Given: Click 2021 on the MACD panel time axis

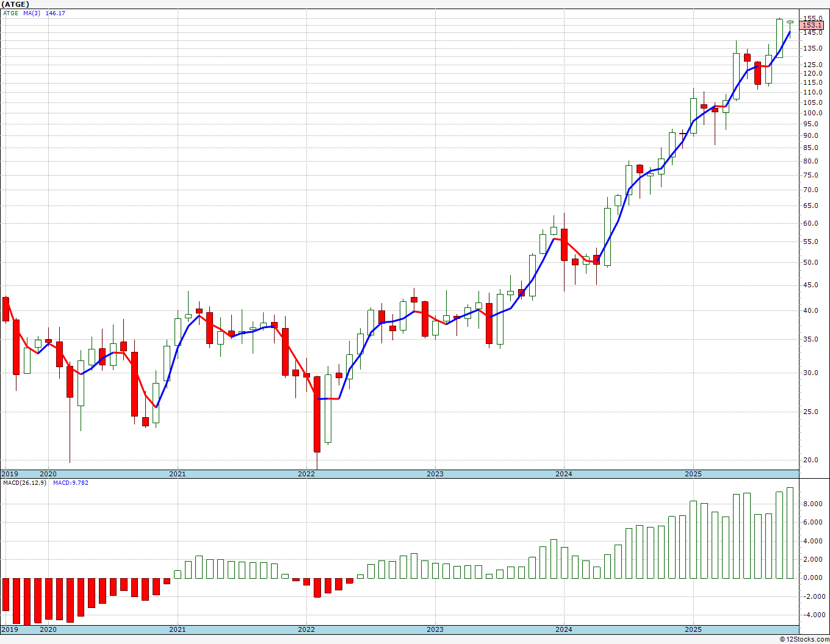Looking at the screenshot, I should click(x=177, y=629).
